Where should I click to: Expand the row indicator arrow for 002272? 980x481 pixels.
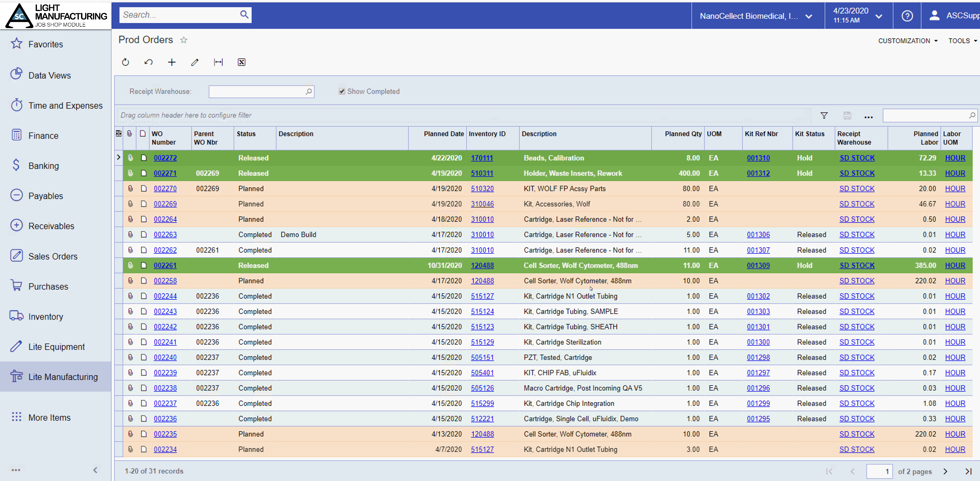(118, 157)
